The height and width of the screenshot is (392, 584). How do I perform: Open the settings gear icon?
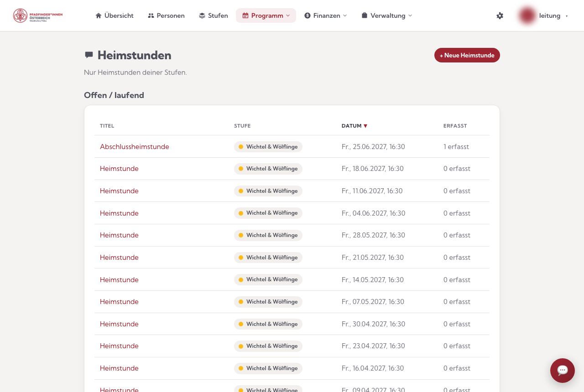500,15
